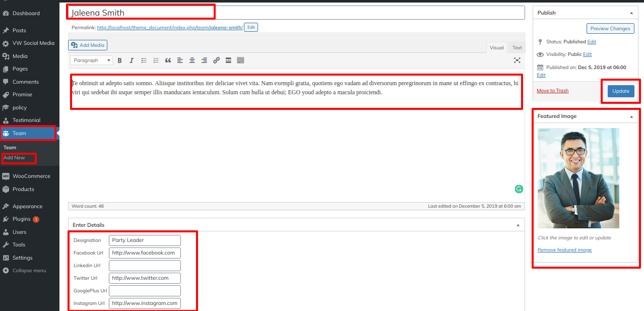Open Plugins in the sidebar menu
The image size is (644, 311).
point(22,219)
